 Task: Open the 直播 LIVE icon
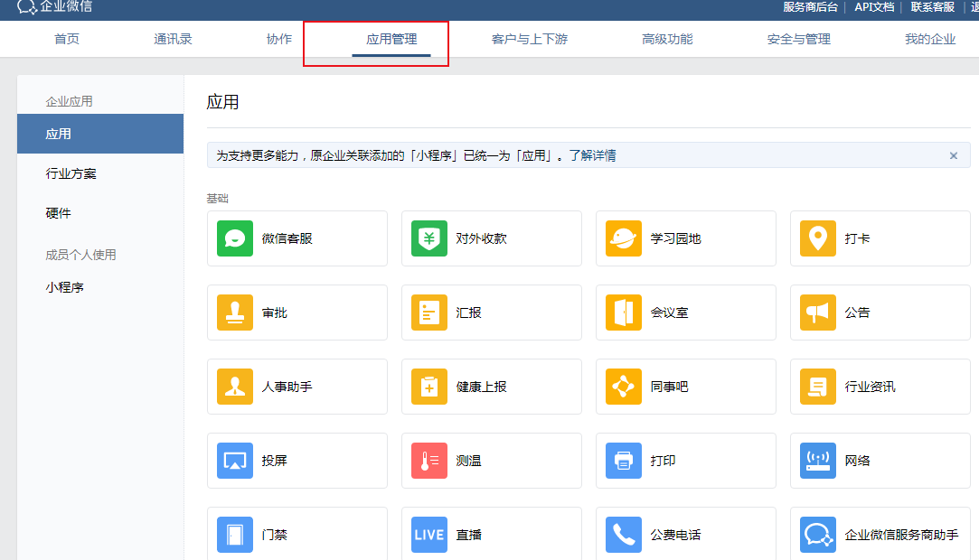[x=429, y=535]
